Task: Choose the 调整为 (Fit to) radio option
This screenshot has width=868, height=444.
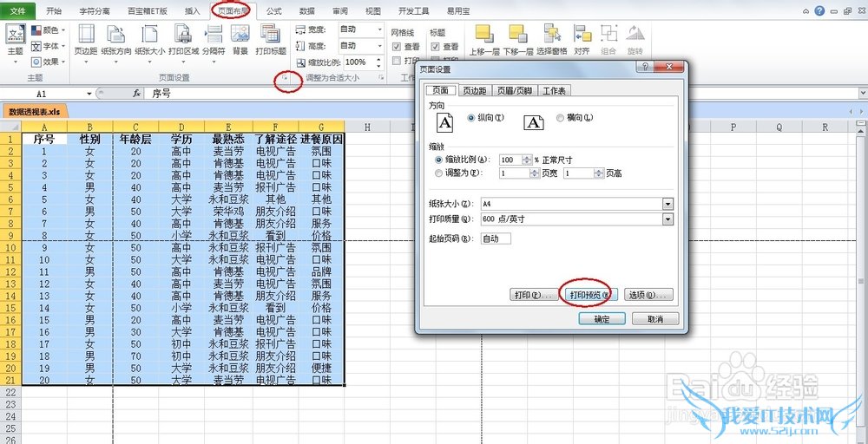Action: click(437, 173)
